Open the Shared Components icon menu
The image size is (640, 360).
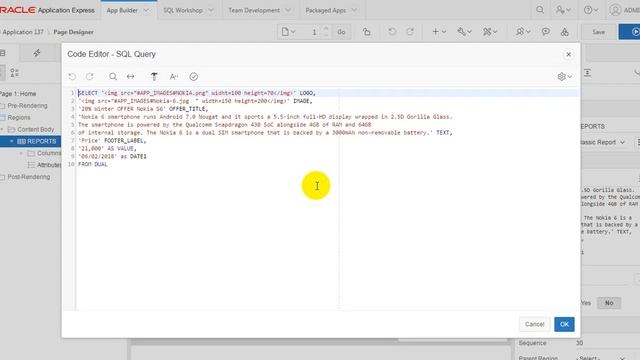[x=490, y=32]
